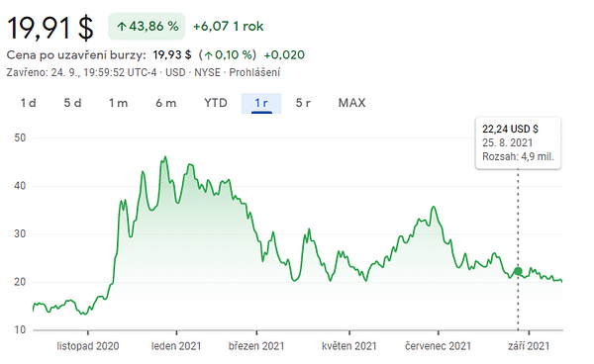Click the up arrow in percentage badge
Image resolution: width=594 pixels, height=364 pixels.
(x=122, y=27)
